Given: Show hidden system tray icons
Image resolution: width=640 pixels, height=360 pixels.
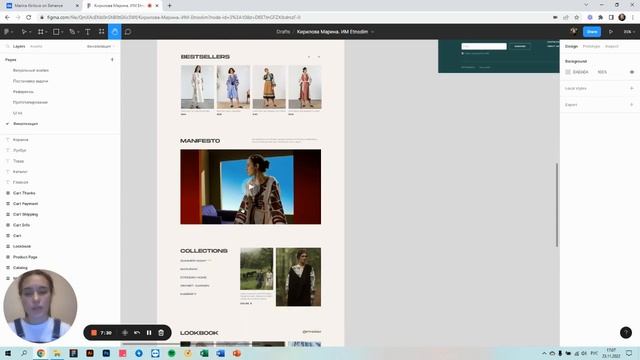Looking at the screenshot, I should (x=544, y=353).
